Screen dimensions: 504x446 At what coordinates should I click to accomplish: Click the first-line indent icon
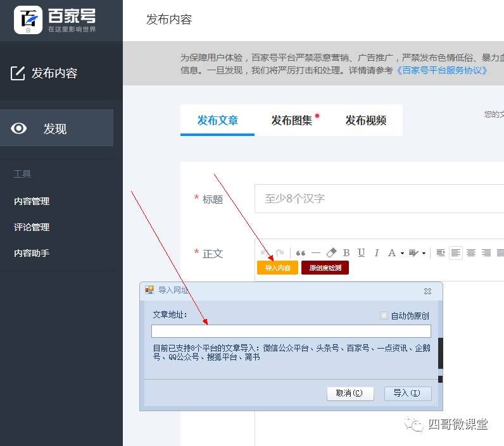[441, 253]
